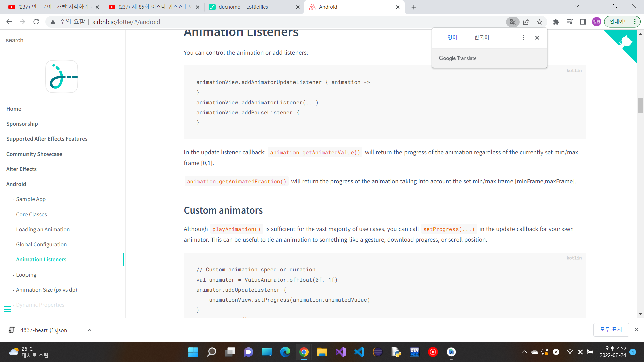Click the page vertical scrollbar thumb
The height and width of the screenshot is (362, 644).
click(x=640, y=105)
